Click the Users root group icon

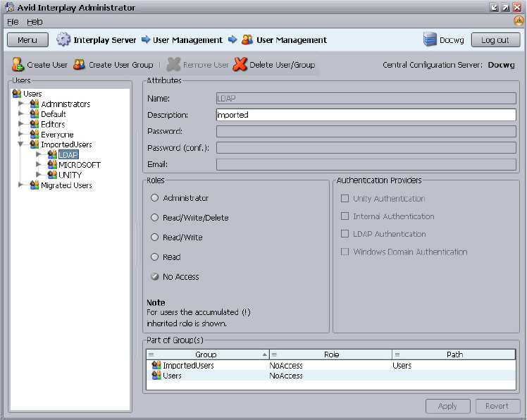point(17,93)
